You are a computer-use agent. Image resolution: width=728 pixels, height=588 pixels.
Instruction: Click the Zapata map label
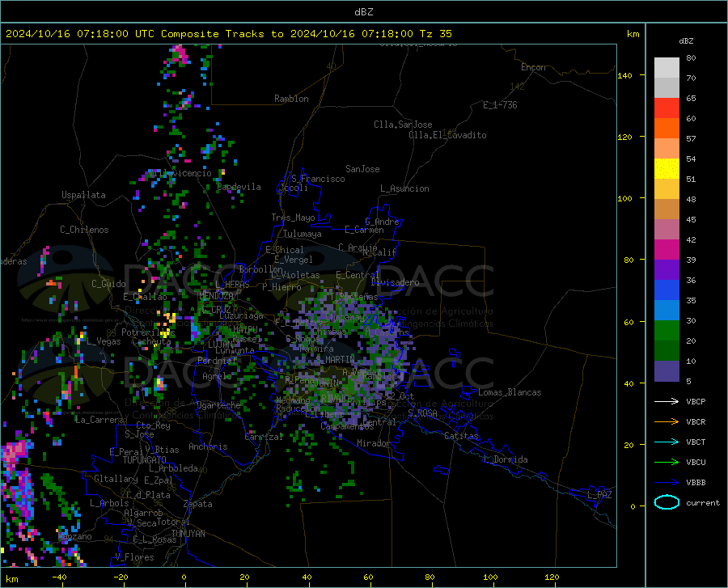[198, 504]
